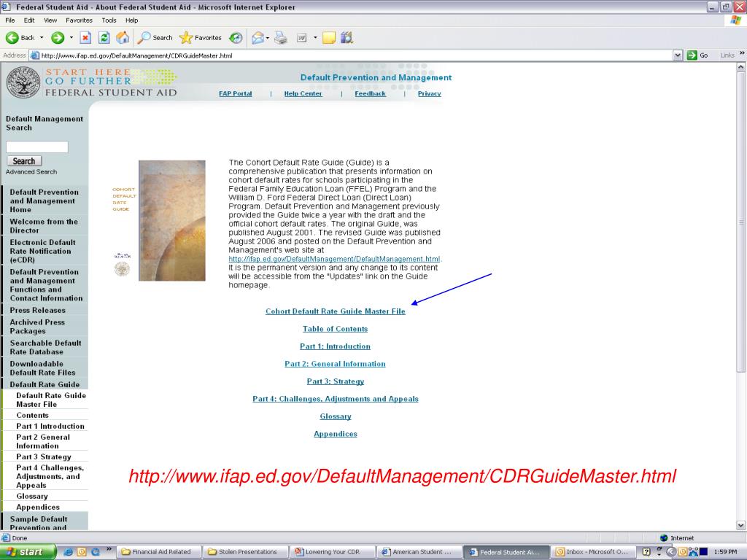Image resolution: width=747 pixels, height=560 pixels.
Task: Switch to Lowering Your CDR taskbar window
Action: coord(332,552)
